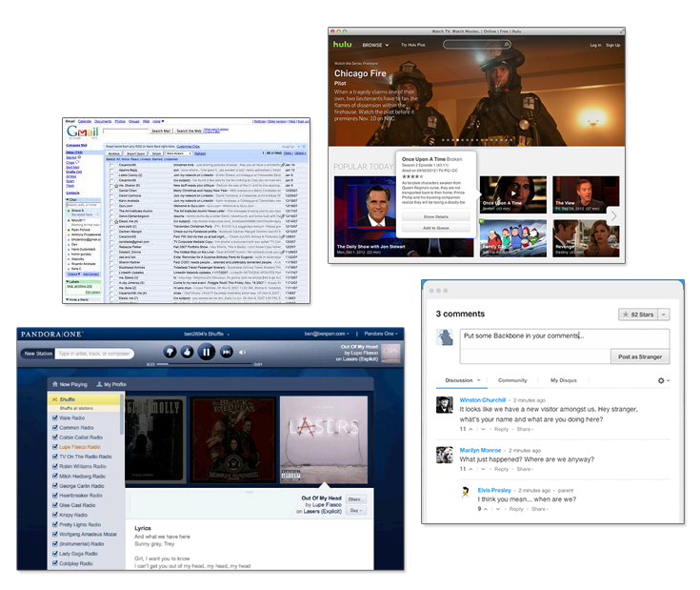Click the thumbs down icon in Pandora
700x590 pixels.
tap(170, 352)
